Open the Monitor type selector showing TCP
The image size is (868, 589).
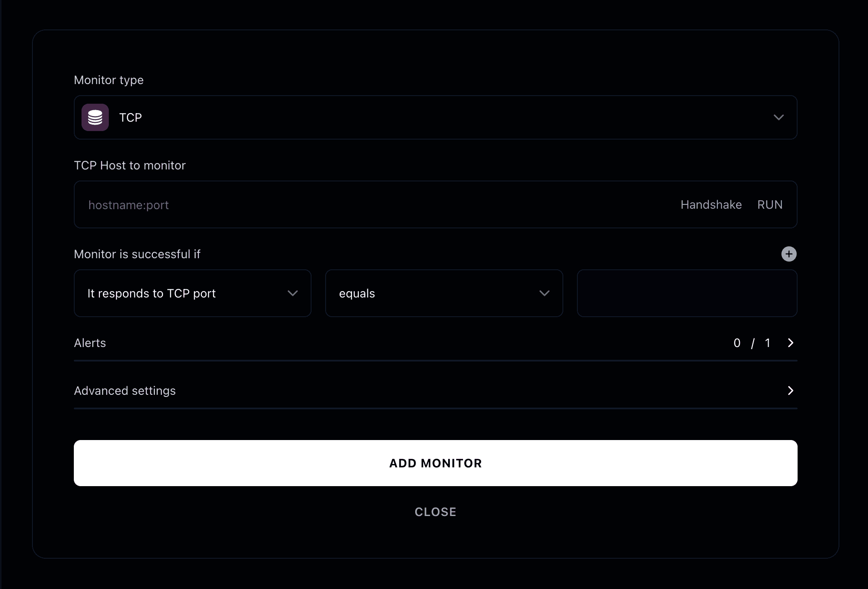click(435, 117)
